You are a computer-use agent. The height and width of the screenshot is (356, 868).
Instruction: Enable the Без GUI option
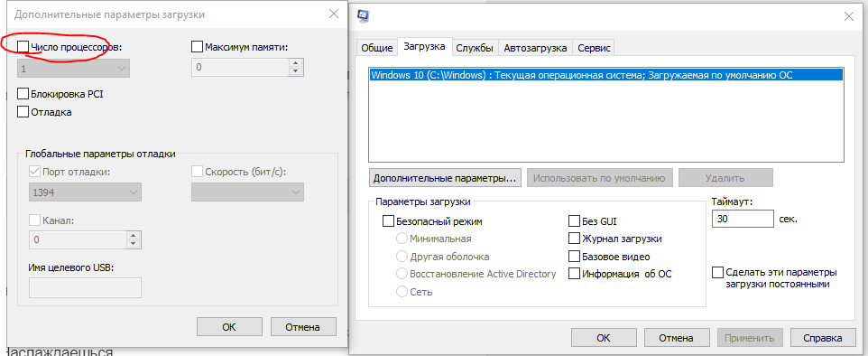click(574, 221)
